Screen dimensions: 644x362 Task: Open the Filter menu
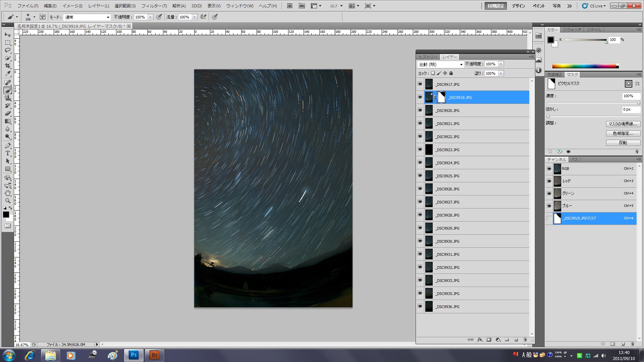pos(154,6)
